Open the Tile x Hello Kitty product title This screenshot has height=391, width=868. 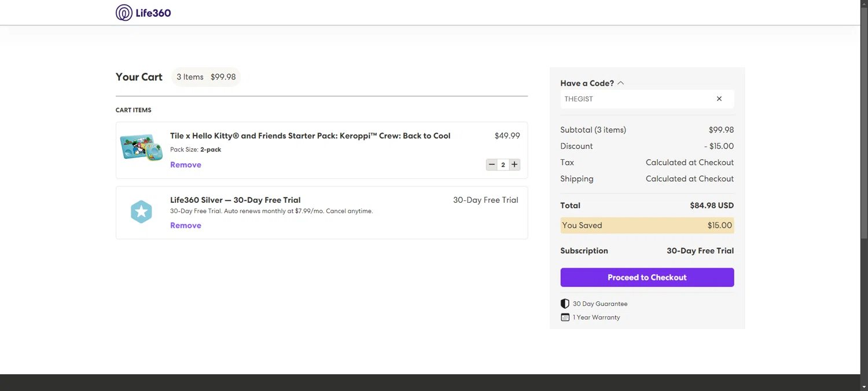310,136
